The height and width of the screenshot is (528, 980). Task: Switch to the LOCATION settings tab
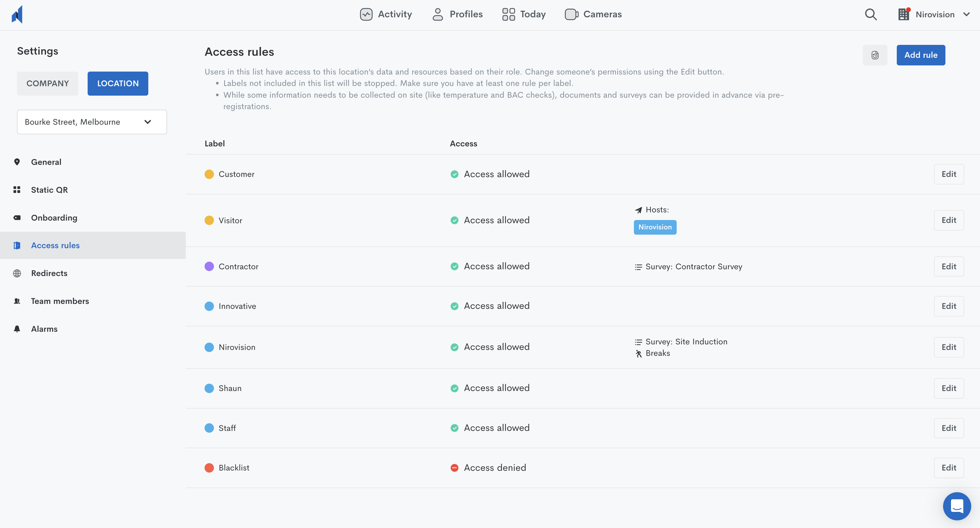[118, 83]
